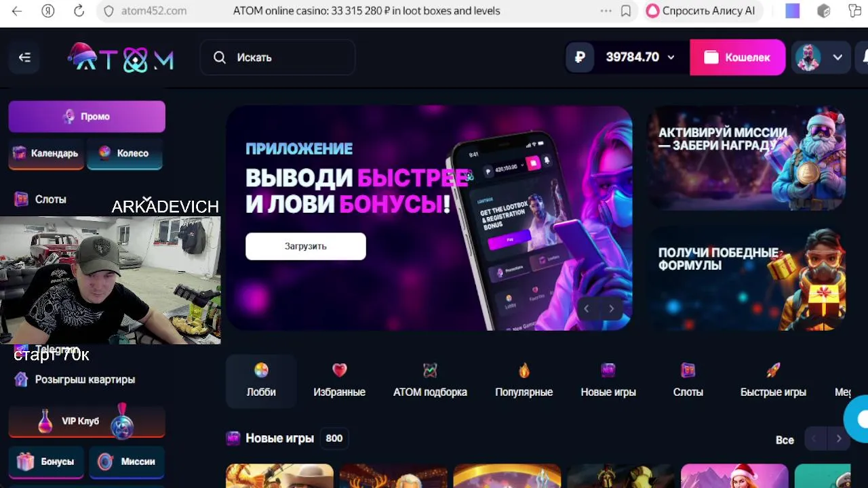Select the Избранные tab
This screenshot has height=488, width=868.
pos(340,381)
